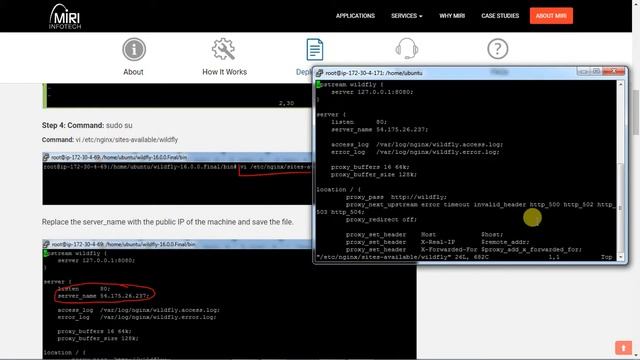Click 'Host $host;' header line in terminal

(424, 235)
